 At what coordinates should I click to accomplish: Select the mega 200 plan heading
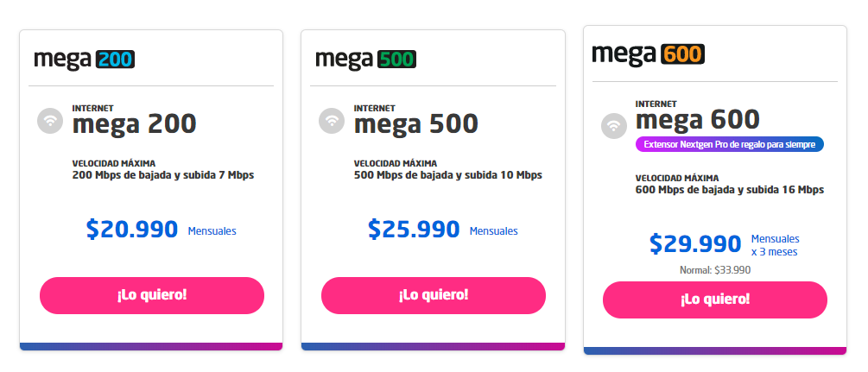pyautogui.click(x=135, y=124)
